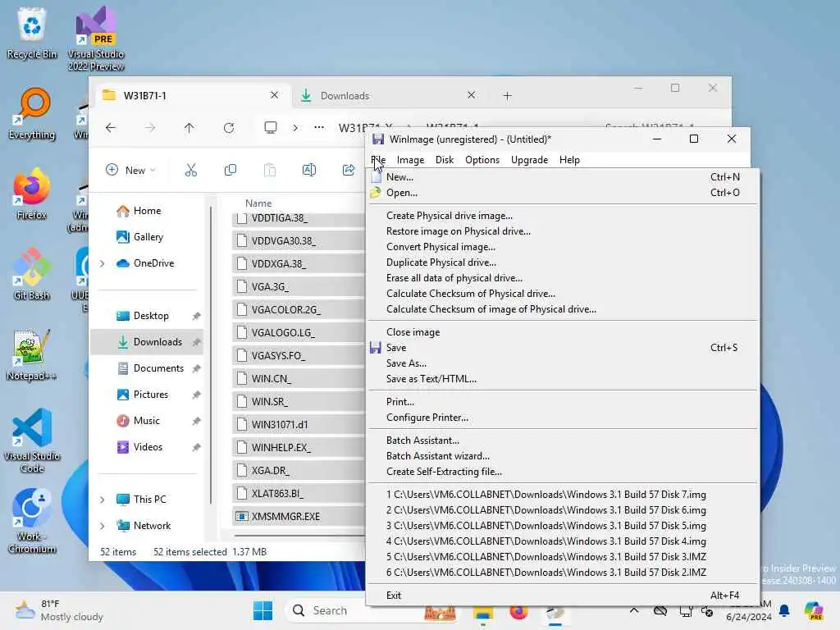The width and height of the screenshot is (840, 630).
Task: Open the Disk menu in WinImage
Action: [x=445, y=160]
